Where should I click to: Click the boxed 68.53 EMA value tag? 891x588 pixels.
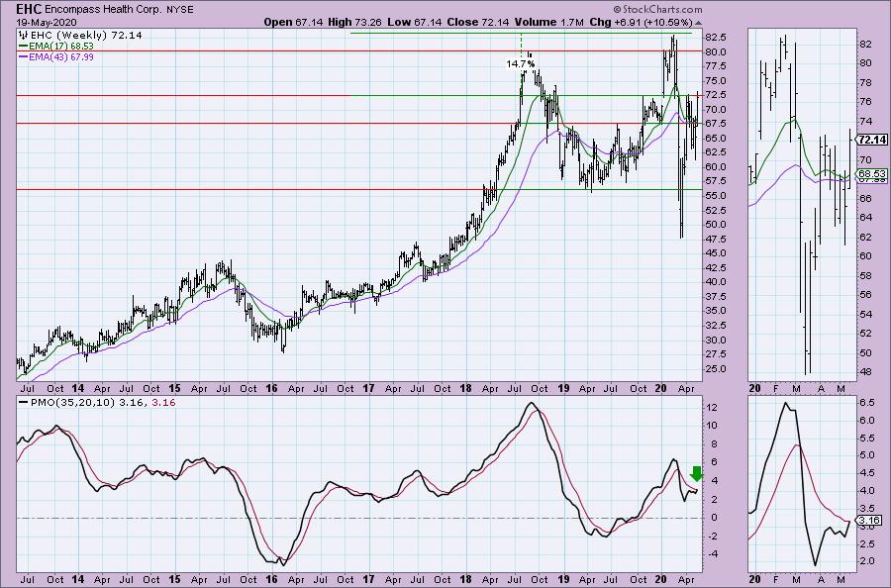pos(872,174)
